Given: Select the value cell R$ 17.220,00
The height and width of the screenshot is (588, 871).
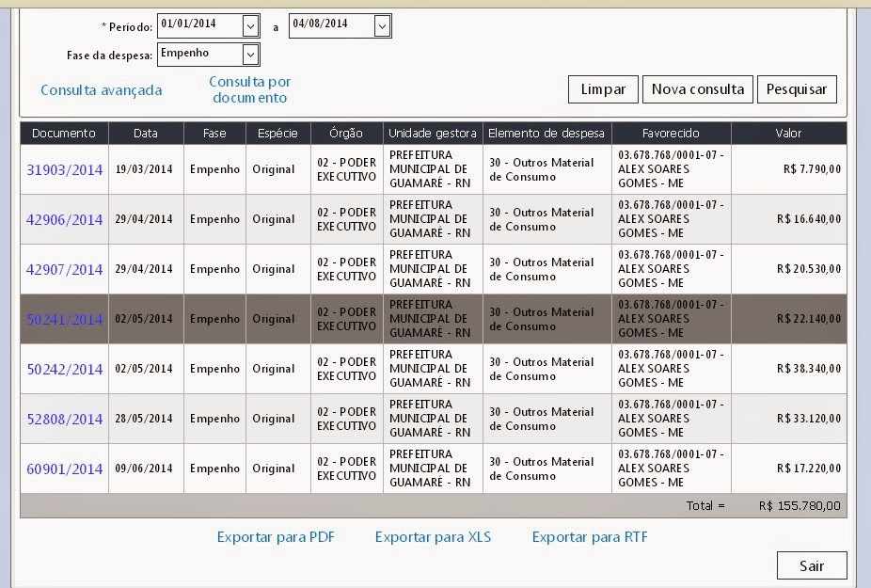Looking at the screenshot, I should pos(789,469).
